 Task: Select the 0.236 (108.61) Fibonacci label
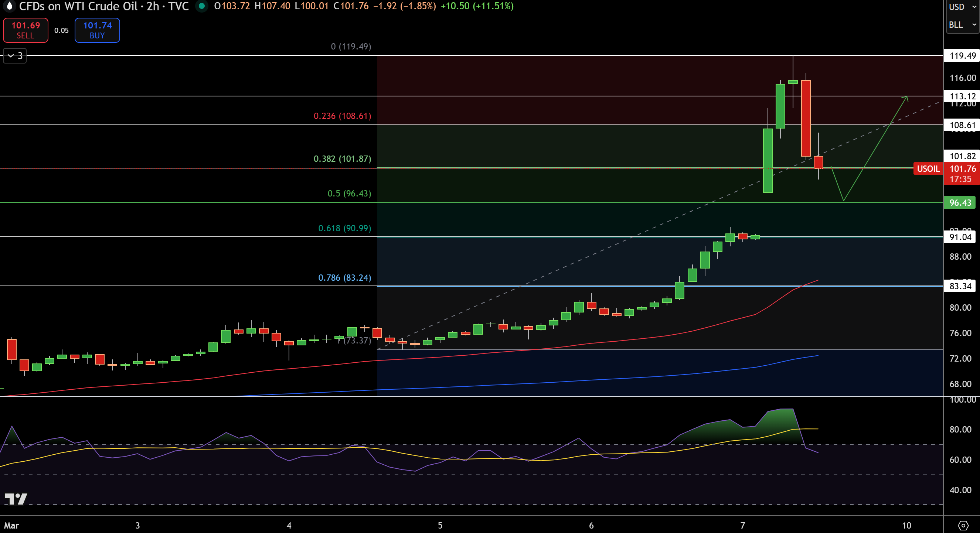click(342, 116)
